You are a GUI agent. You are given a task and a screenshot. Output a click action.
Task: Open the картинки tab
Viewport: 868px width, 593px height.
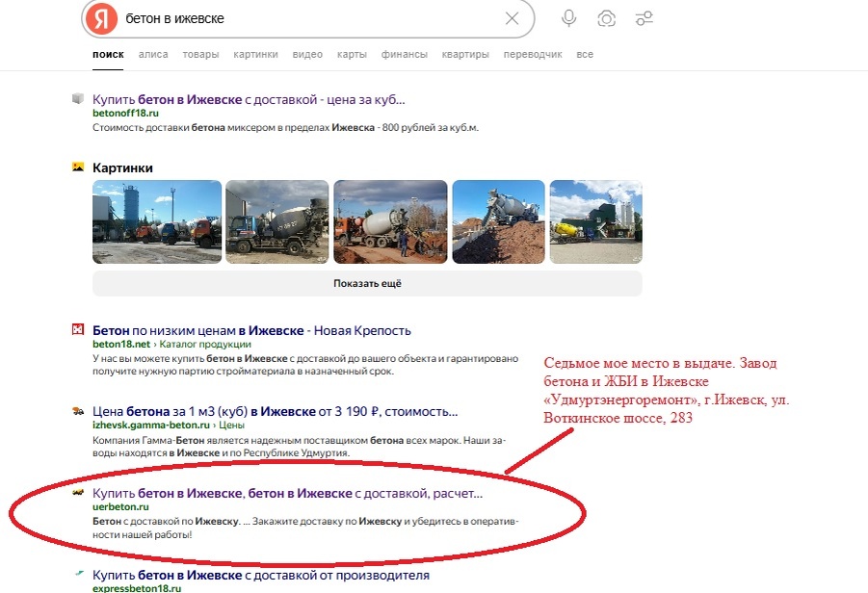(x=255, y=54)
